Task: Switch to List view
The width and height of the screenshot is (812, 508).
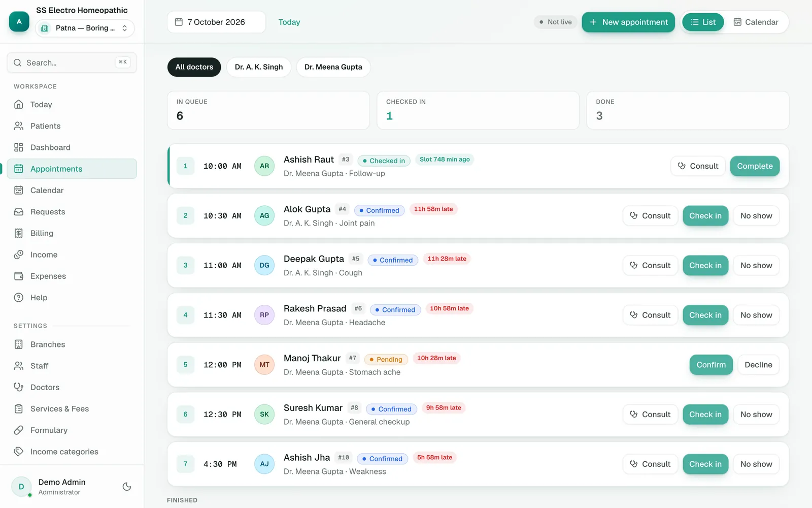Action: coord(703,22)
